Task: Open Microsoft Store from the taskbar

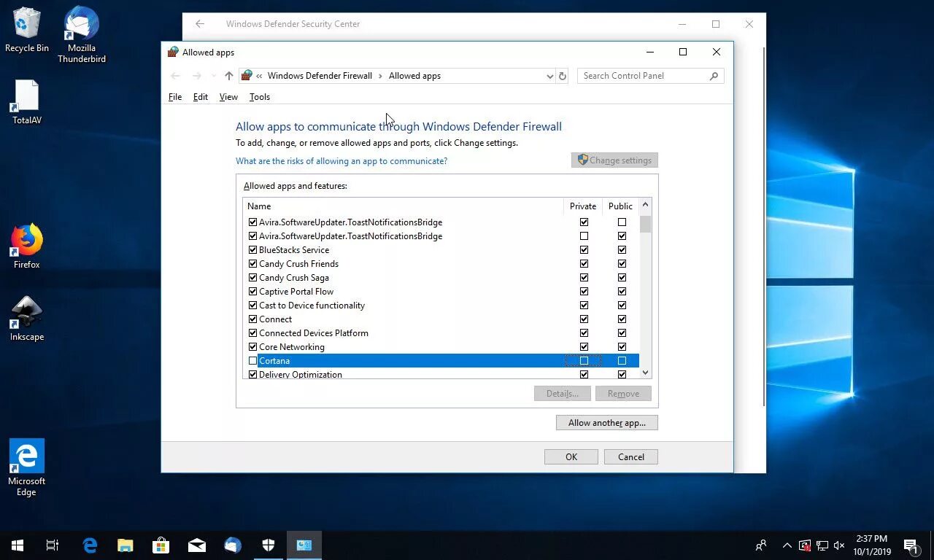Action: coord(161,545)
